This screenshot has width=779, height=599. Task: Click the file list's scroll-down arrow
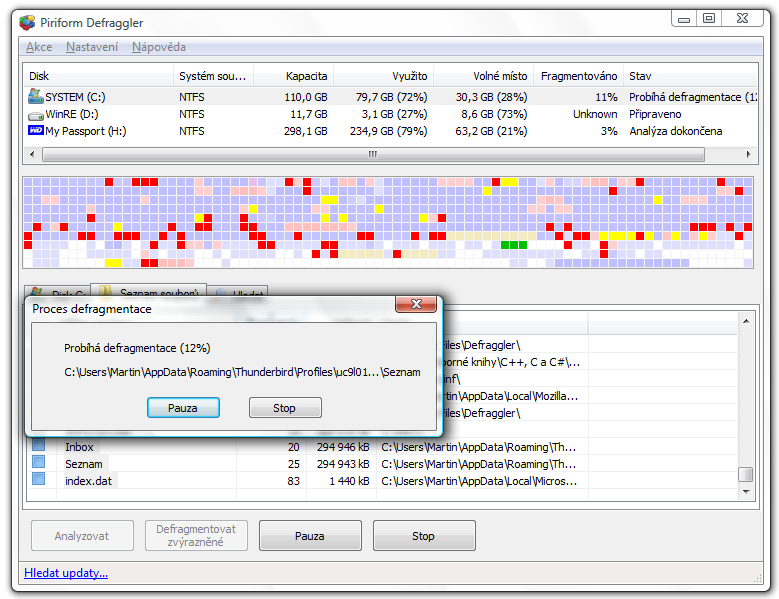(x=746, y=491)
